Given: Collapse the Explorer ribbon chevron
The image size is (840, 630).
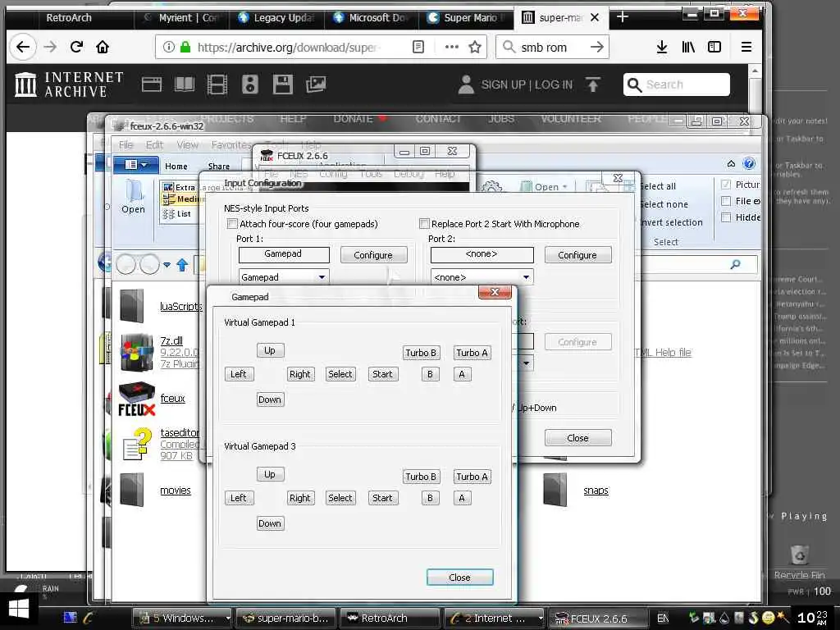Looking at the screenshot, I should point(731,163).
